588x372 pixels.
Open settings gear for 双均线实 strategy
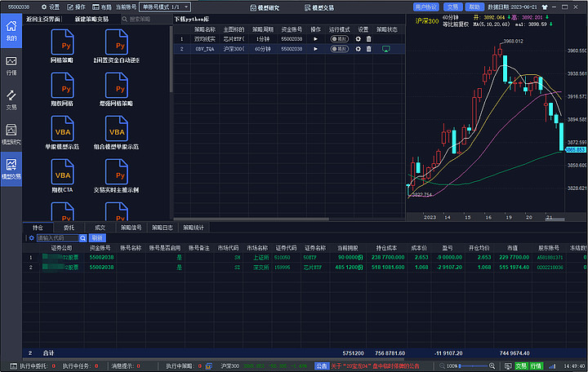[358, 38]
